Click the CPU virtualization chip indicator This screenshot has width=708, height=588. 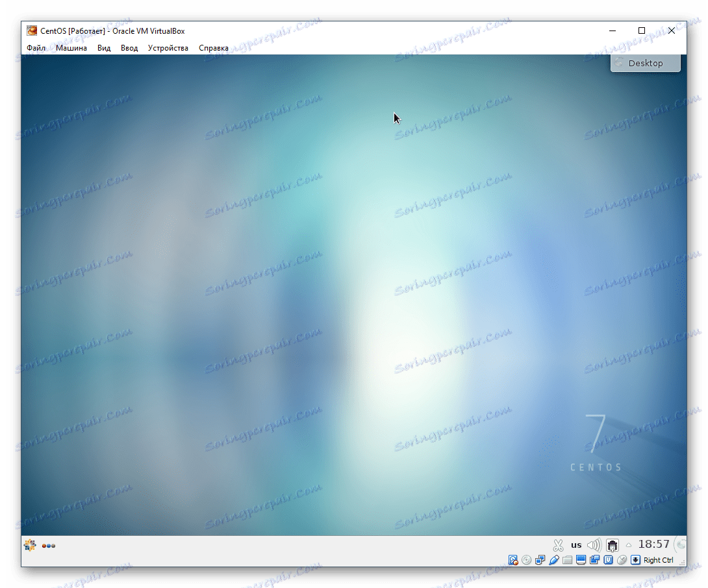(609, 560)
